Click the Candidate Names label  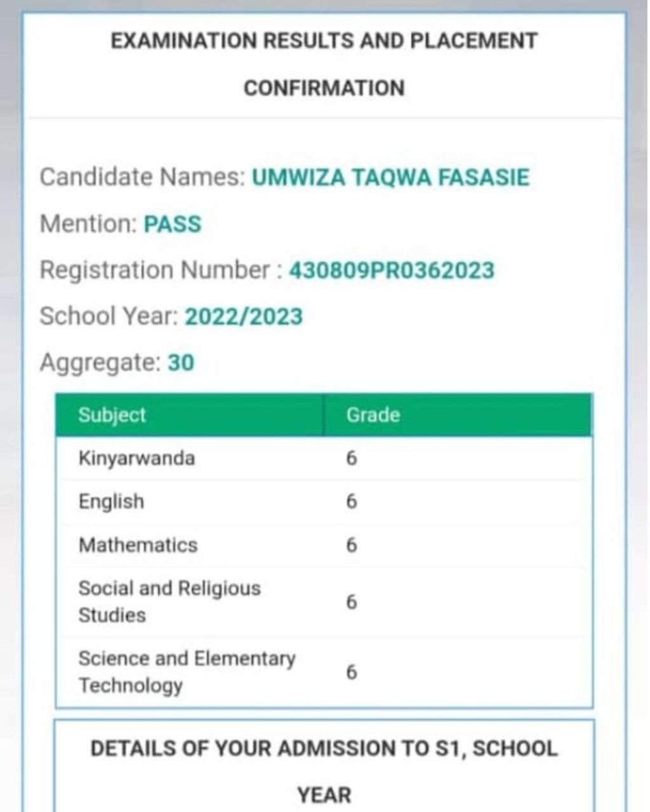tap(142, 178)
